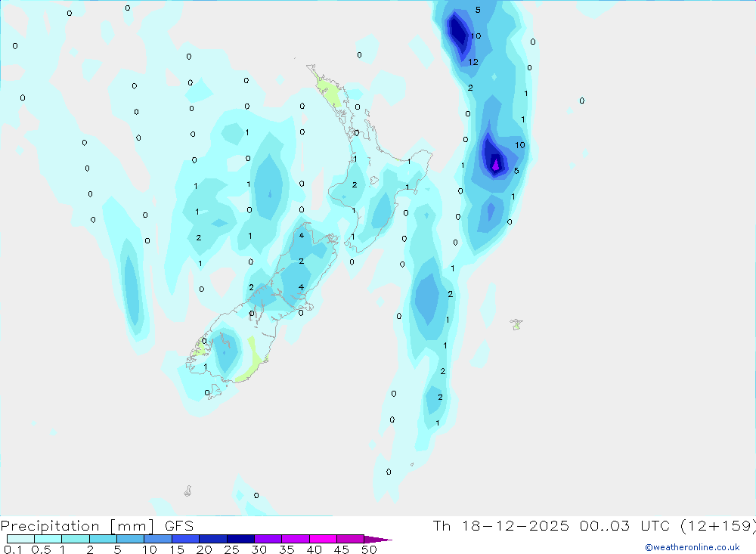This screenshot has height=554, width=756.
Task: Click the Chatham Islands outline on the map
Action: pos(516,324)
